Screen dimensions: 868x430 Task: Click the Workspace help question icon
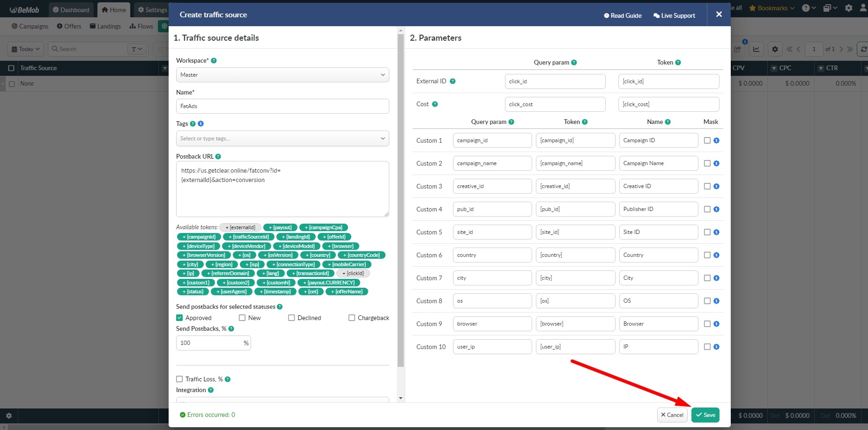214,61
